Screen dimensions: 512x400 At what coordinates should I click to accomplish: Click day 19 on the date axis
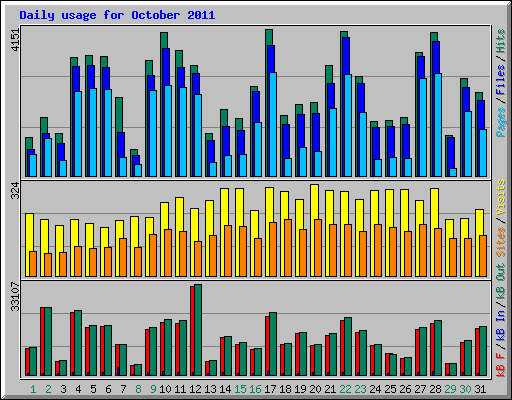coord(300,389)
